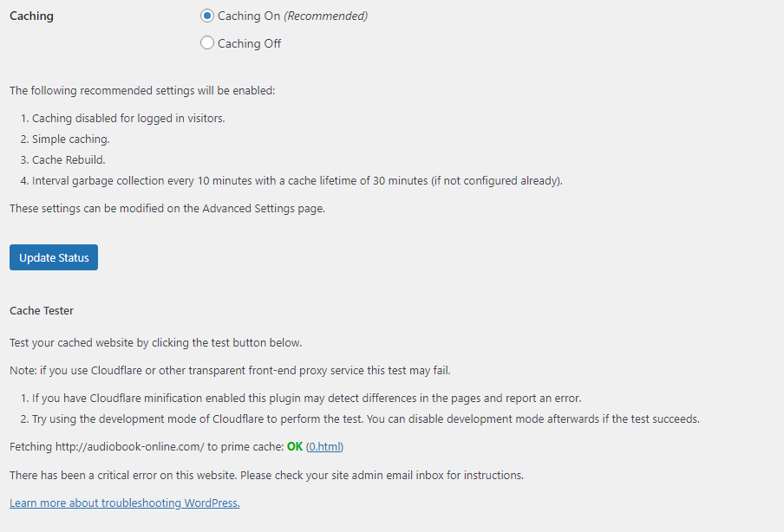Click the interval garbage collection list item
Image resolution: width=784 pixels, height=532 pixels.
pos(297,181)
